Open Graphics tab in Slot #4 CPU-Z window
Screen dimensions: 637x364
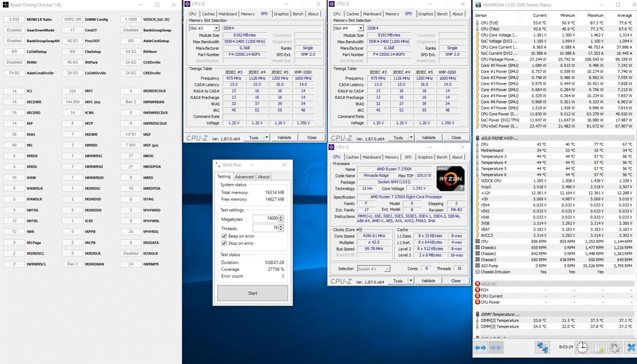pos(426,14)
